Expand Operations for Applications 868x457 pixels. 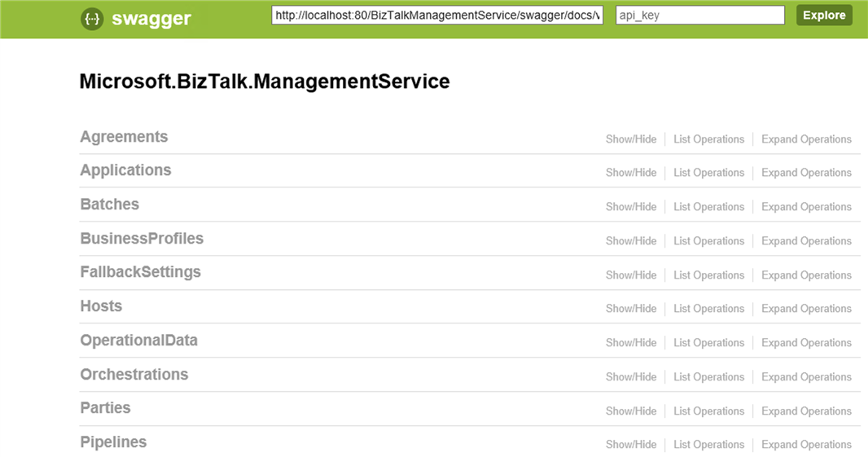(x=807, y=172)
